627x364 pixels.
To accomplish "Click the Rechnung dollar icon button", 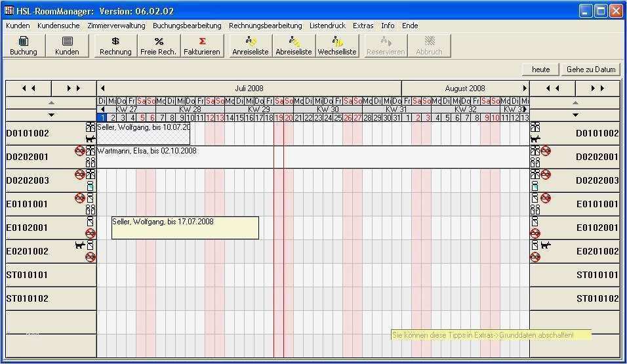I will click(115, 46).
